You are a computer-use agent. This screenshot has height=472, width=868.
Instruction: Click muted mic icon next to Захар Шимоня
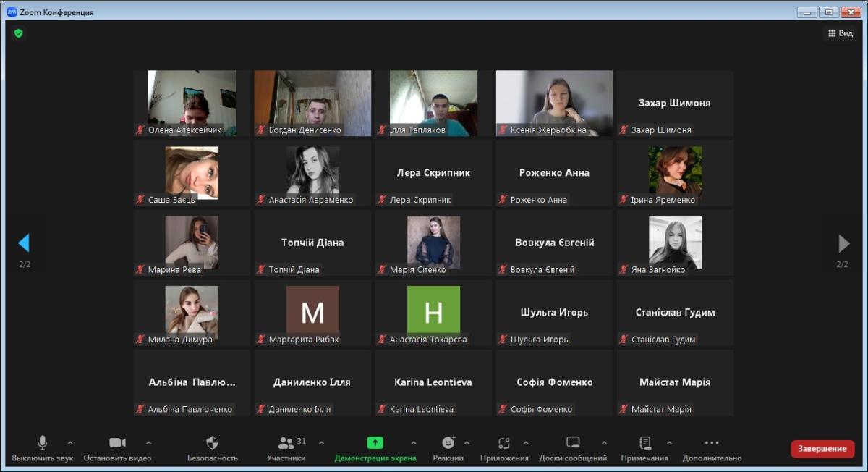(624, 130)
